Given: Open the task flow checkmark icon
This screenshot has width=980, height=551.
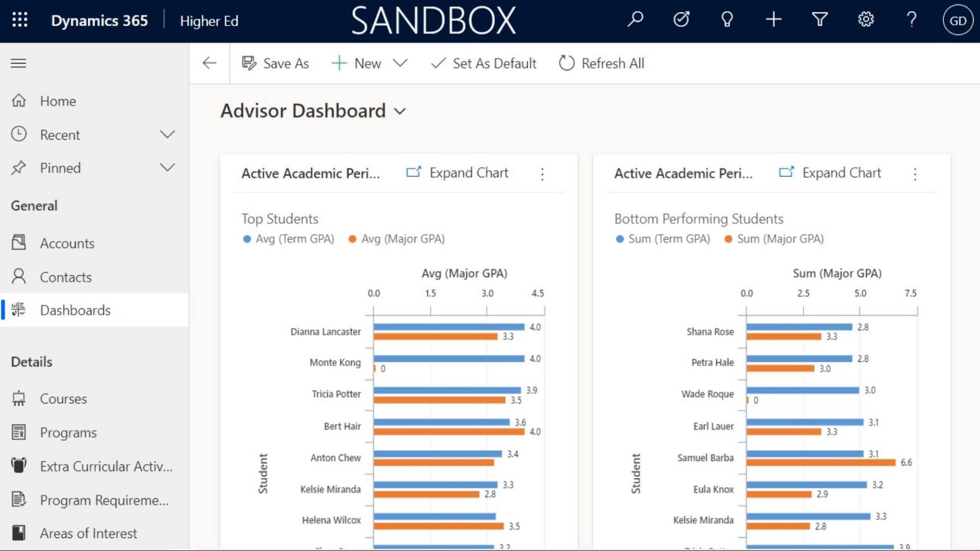Looking at the screenshot, I should [x=681, y=20].
